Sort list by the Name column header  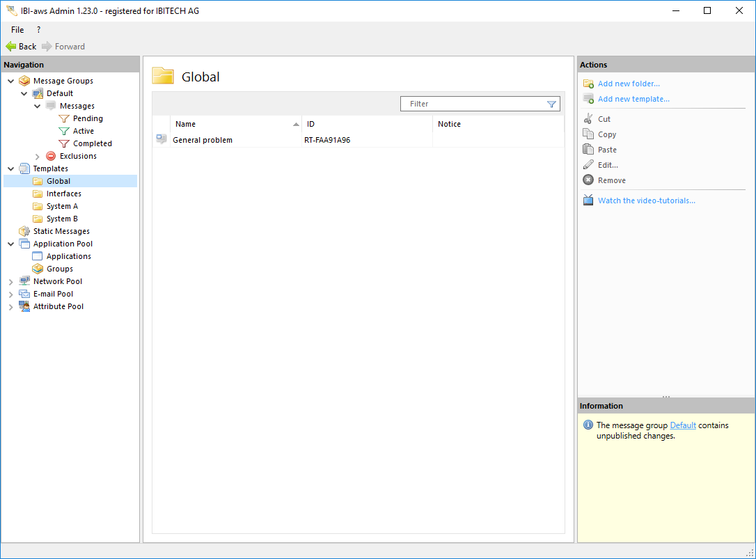pyautogui.click(x=185, y=124)
